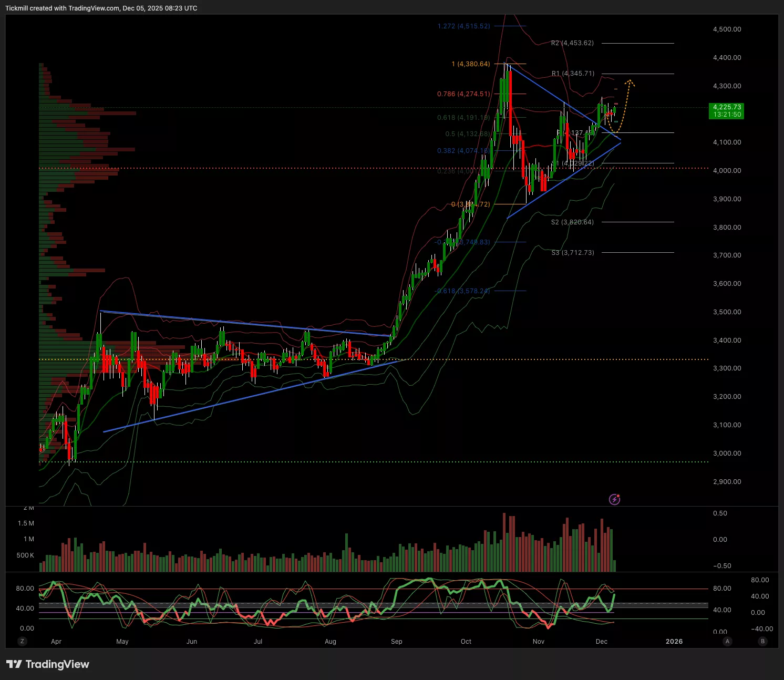The height and width of the screenshot is (680, 784).
Task: Click the green 4,225.73 current price label
Action: tap(727, 110)
